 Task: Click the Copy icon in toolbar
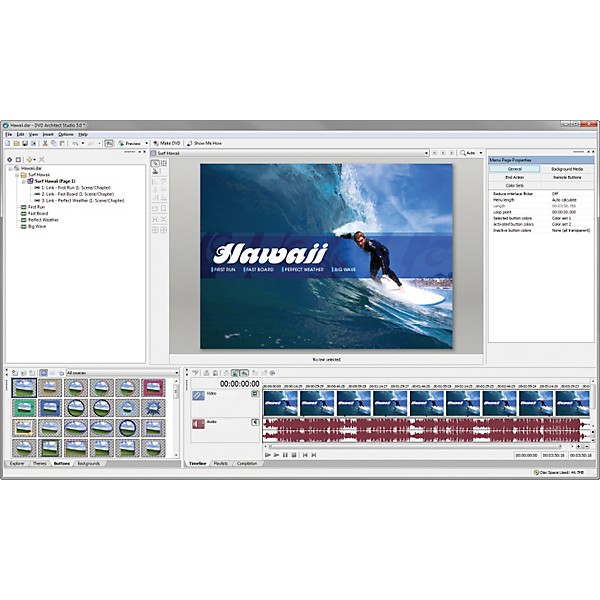(x=54, y=143)
